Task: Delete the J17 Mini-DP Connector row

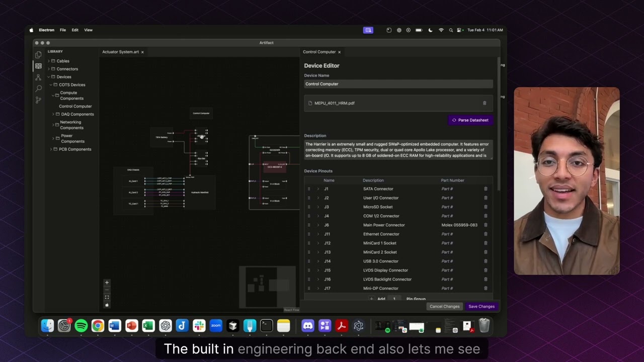Action: pos(486,289)
